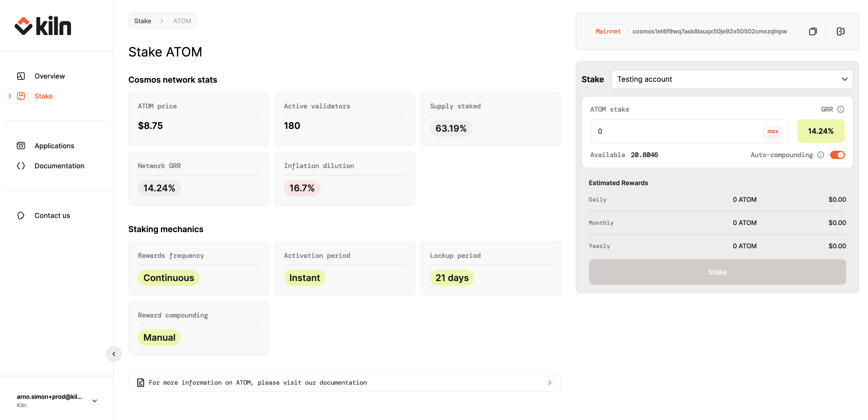Click the Overview sidebar icon
868x420 pixels.
click(21, 76)
